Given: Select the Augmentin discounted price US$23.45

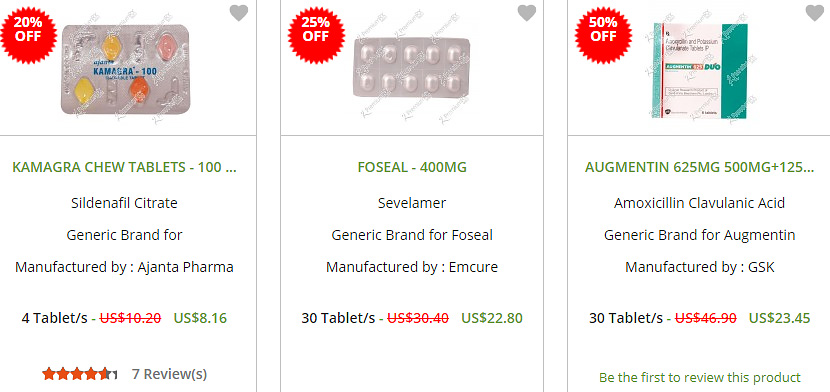Looking at the screenshot, I should click(x=779, y=318).
